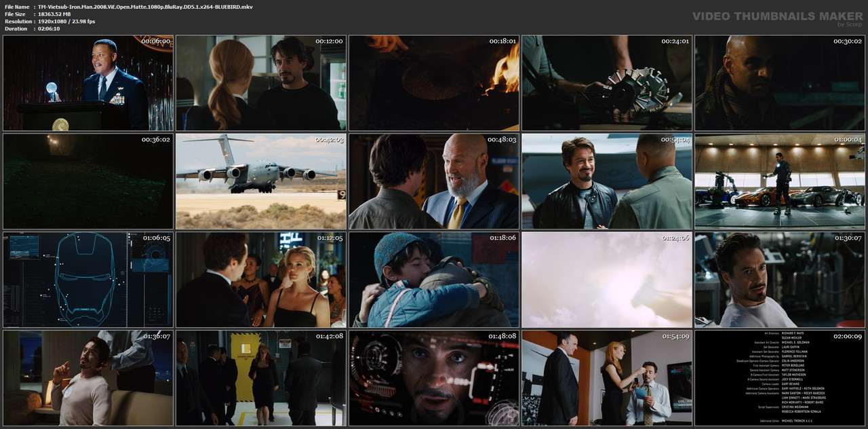Click the duration value 02:06:10
The height and width of the screenshot is (429, 868).
tap(49, 29)
